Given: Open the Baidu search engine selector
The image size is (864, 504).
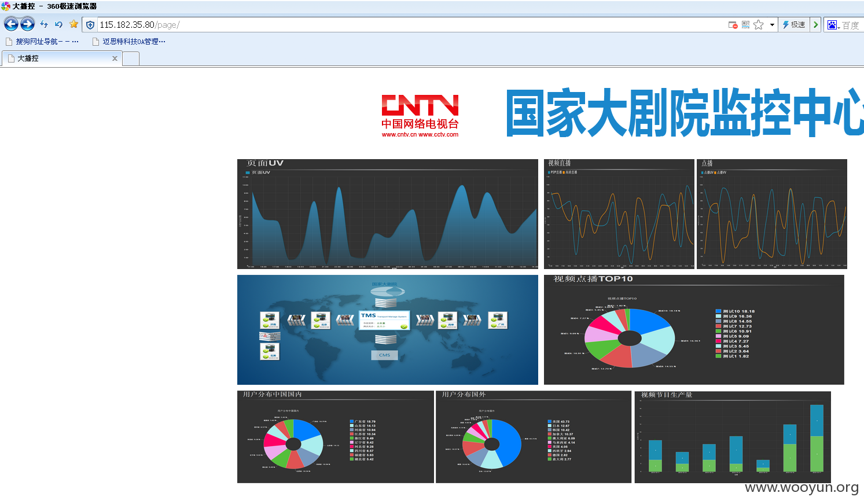Looking at the screenshot, I should pos(833,25).
